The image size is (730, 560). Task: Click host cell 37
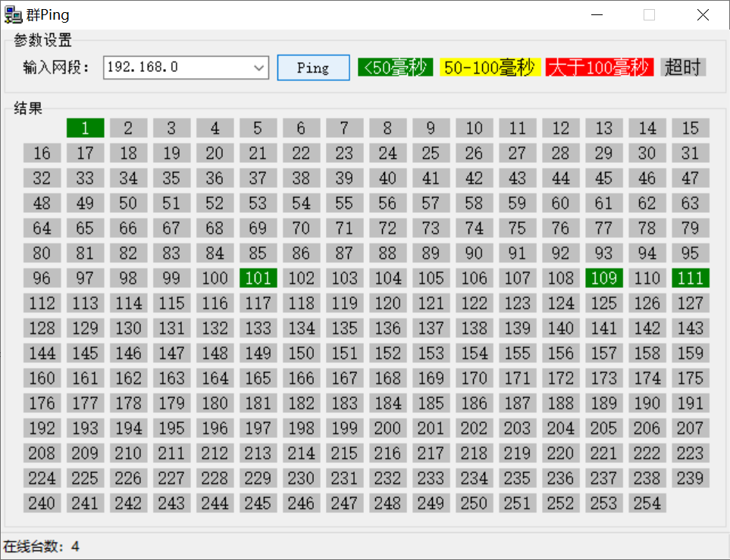[x=258, y=178]
